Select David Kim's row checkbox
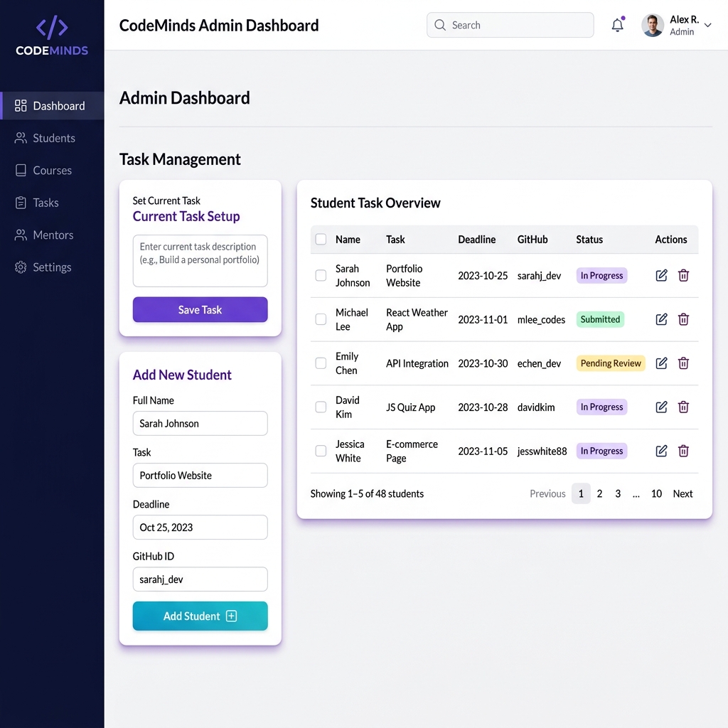728x728 pixels. pos(321,407)
